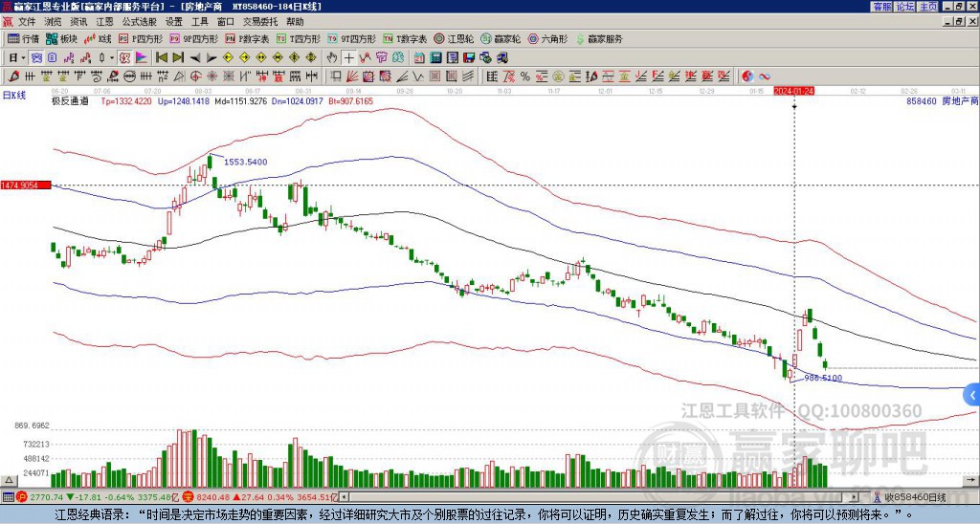Click the up-triangle button at chart bottom-left
The image size is (980, 524).
coord(8,480)
